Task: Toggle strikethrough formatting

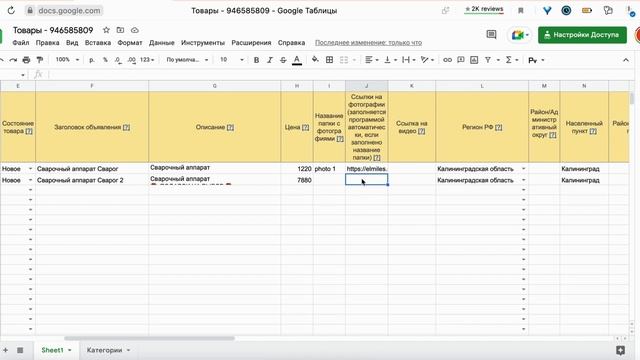Action: pyautogui.click(x=283, y=60)
